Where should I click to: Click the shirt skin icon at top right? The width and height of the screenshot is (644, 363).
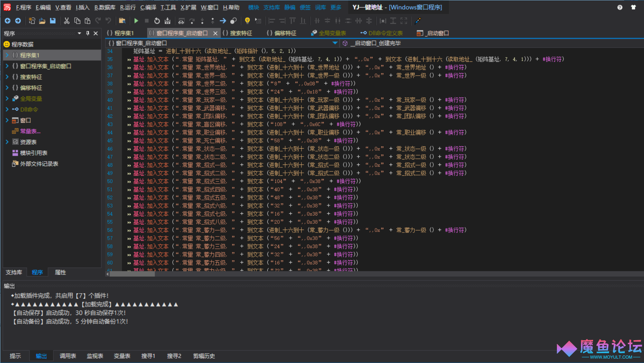633,7
